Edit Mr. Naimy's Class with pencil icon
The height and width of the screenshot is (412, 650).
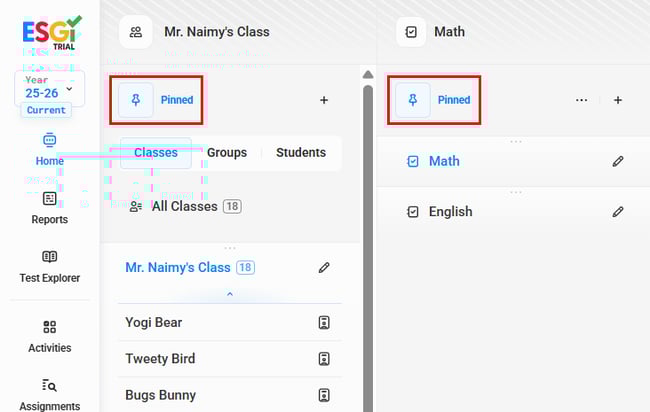pyautogui.click(x=323, y=268)
